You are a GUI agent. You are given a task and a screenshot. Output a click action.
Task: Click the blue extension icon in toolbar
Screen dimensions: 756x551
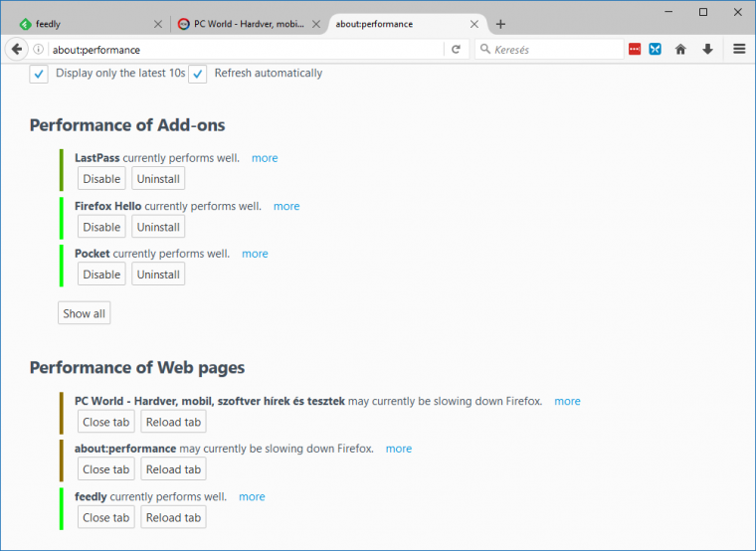655,49
